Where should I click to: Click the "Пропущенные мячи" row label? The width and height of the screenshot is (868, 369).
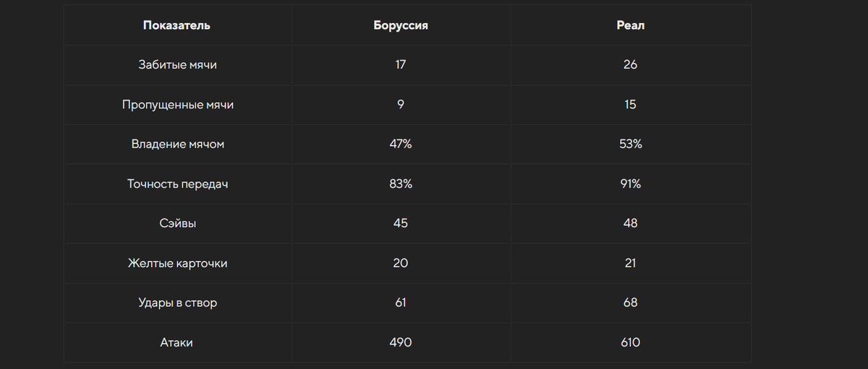click(x=177, y=104)
